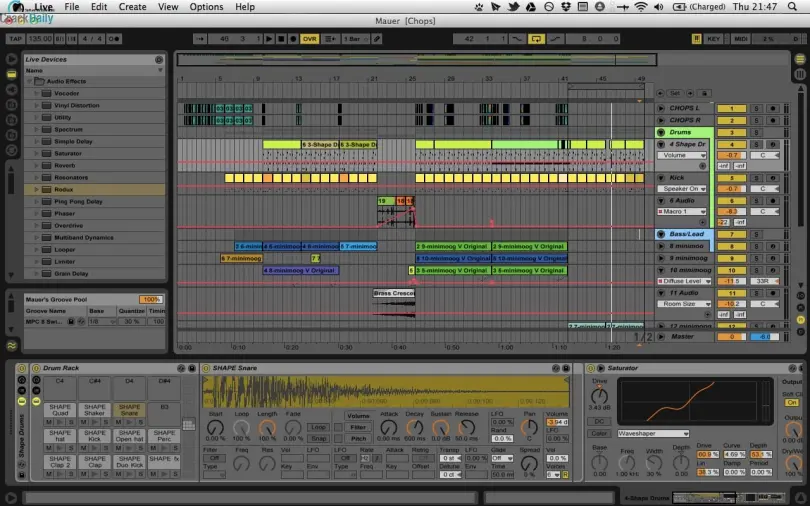The width and height of the screenshot is (810, 506).
Task: Arm the global Record button
Action: click(293, 39)
